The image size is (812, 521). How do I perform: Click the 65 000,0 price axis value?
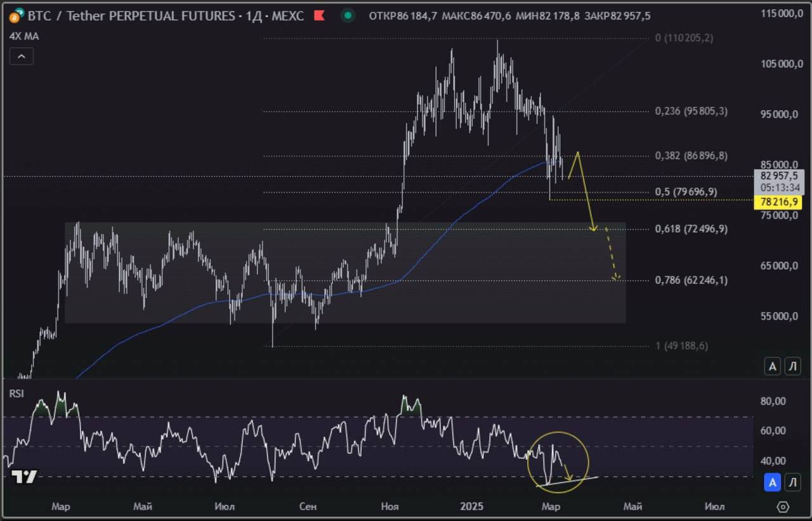pos(780,266)
